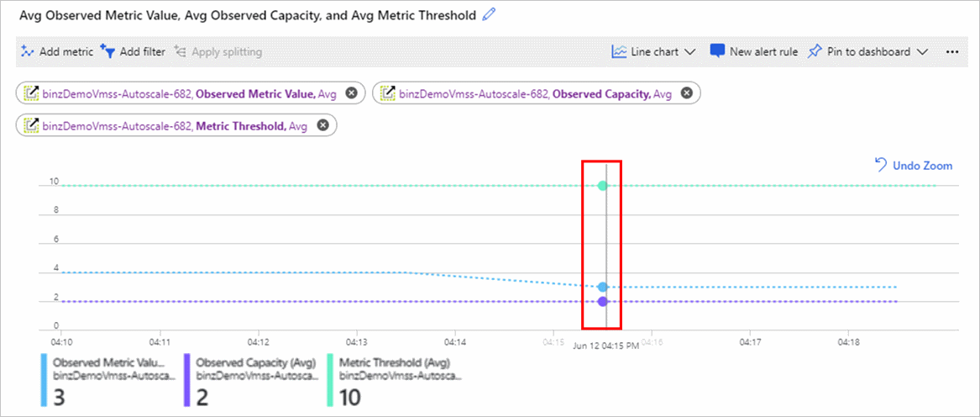Click Undo Zoom link
The height and width of the screenshot is (417, 980).
913,166
